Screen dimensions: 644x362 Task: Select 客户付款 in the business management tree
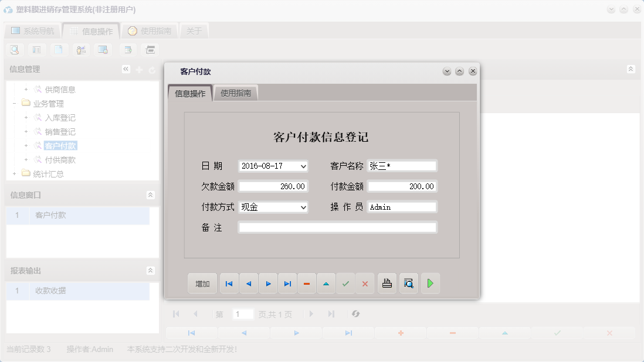point(59,145)
